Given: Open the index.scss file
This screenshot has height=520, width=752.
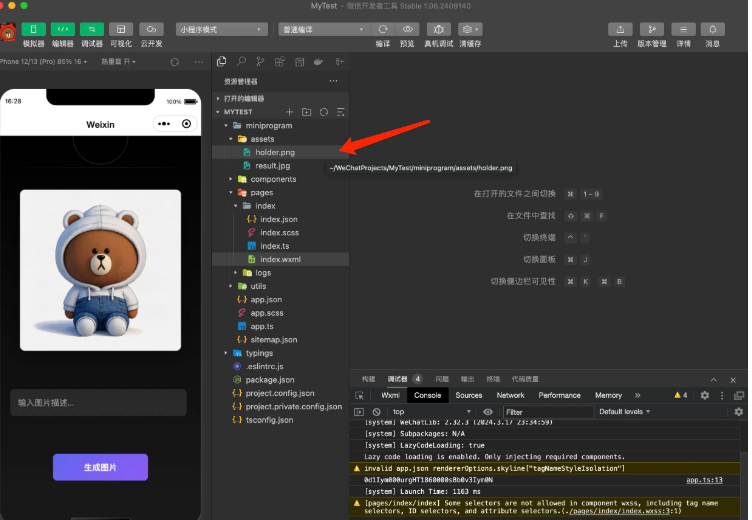Looking at the screenshot, I should (281, 233).
